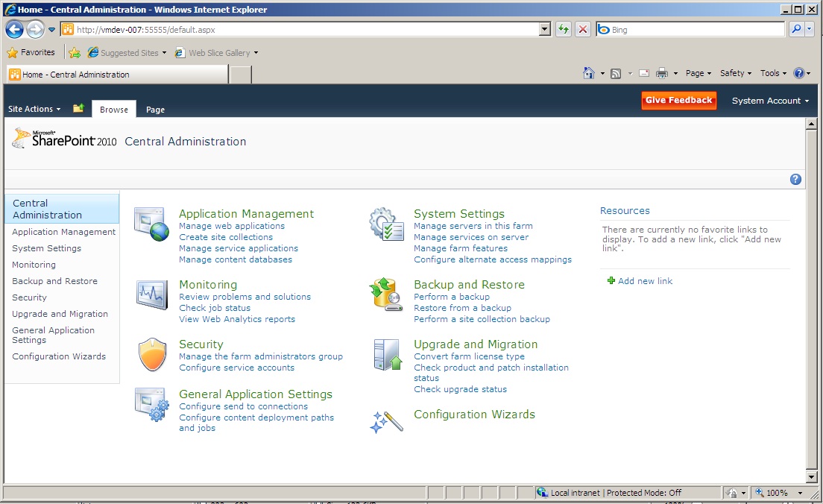
Task: Open Favorites with the star icon
Action: pyautogui.click(x=13, y=52)
